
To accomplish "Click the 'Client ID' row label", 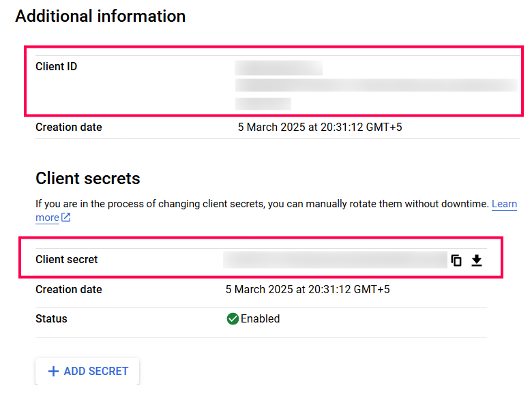I will 56,67.
